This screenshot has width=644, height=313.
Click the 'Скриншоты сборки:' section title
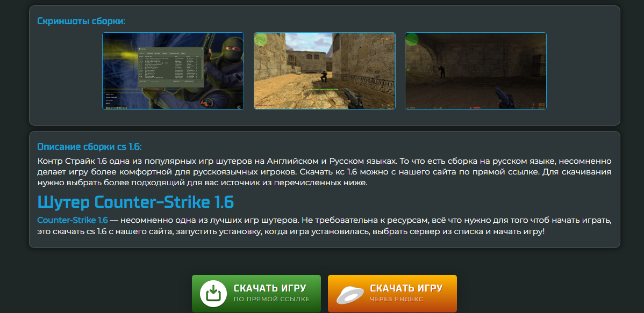coord(81,21)
